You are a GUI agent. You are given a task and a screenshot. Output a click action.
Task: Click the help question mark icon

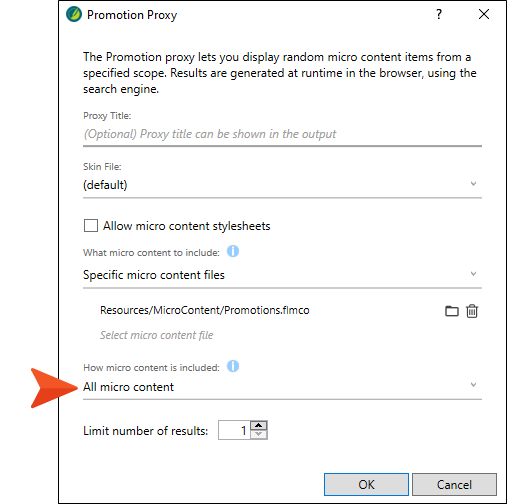(439, 14)
